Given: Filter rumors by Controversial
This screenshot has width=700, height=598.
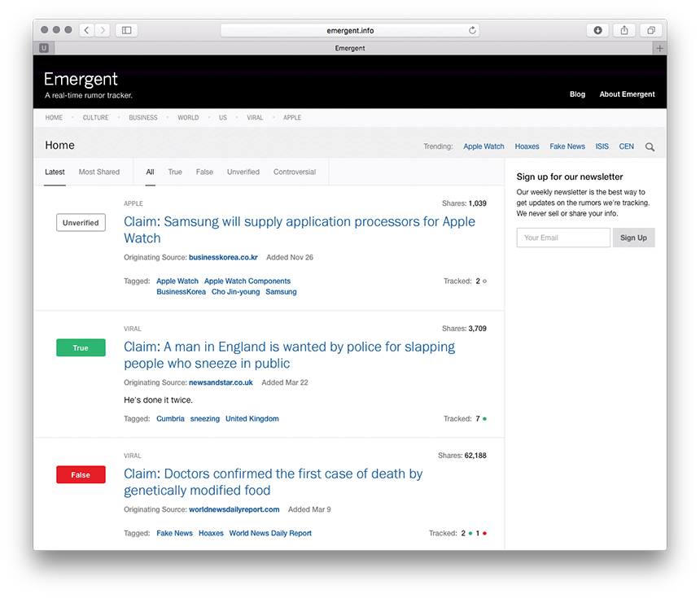Looking at the screenshot, I should click(295, 172).
